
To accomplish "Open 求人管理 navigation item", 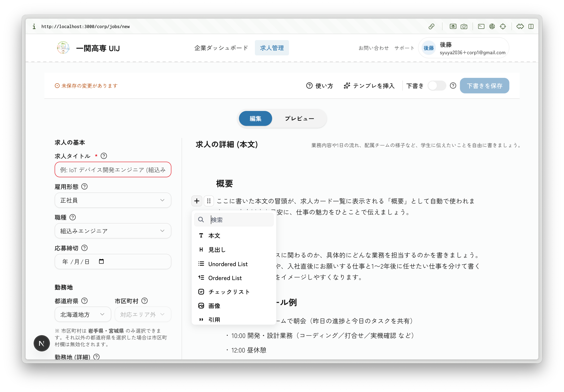I will tap(272, 48).
